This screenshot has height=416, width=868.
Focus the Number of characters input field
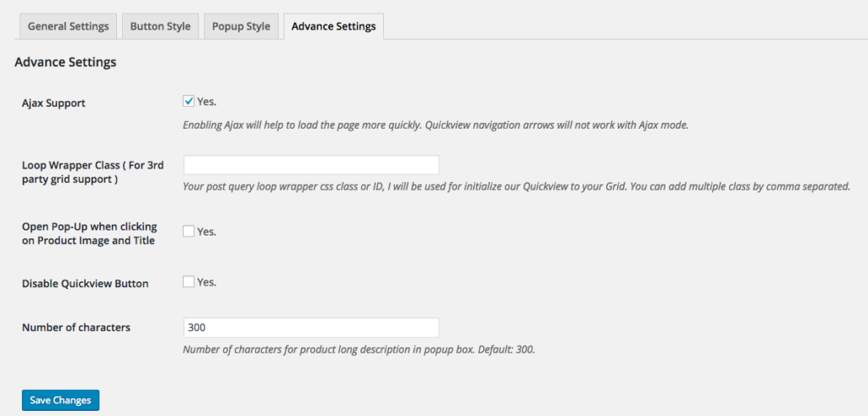(311, 328)
